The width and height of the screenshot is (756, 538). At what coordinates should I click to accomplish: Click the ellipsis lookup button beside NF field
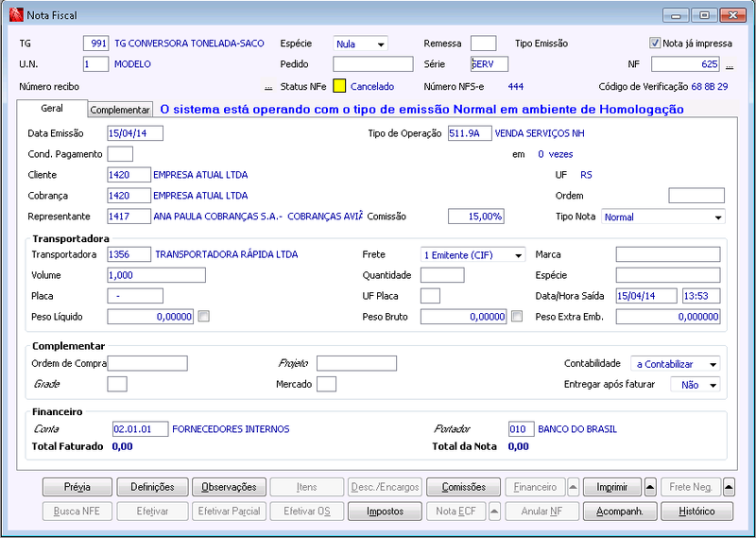coord(730,64)
